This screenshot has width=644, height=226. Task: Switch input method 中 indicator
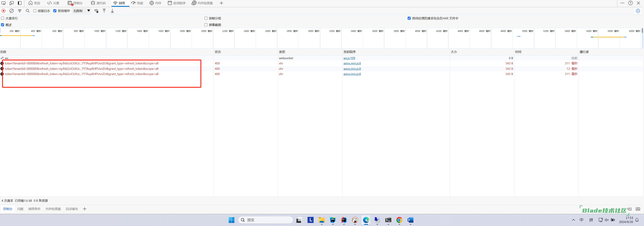581,220
